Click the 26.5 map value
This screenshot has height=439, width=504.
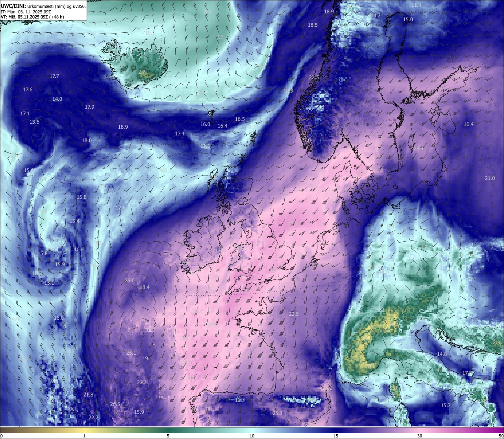115,404
